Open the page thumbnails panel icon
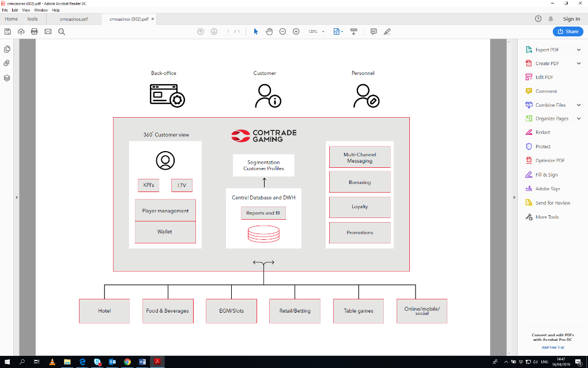 [7, 49]
